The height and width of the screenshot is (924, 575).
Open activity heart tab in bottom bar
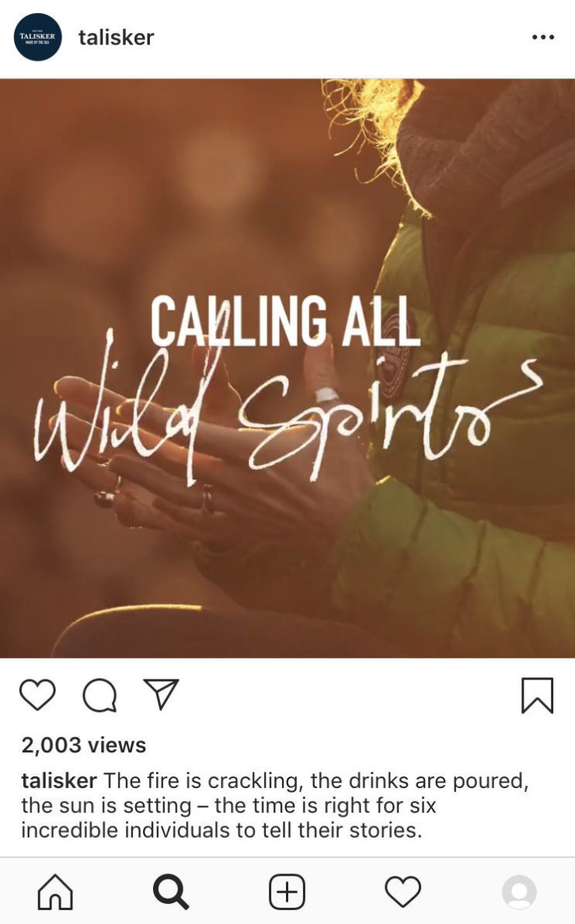[x=402, y=891]
